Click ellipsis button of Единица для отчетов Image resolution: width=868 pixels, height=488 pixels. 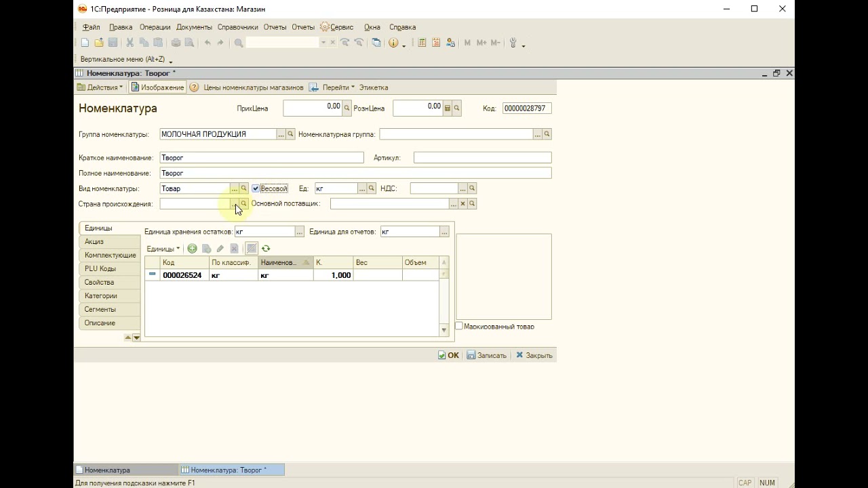(444, 232)
